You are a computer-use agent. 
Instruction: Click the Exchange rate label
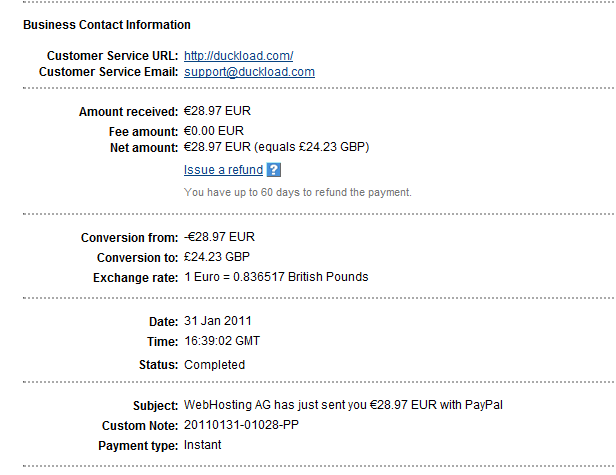click(136, 276)
